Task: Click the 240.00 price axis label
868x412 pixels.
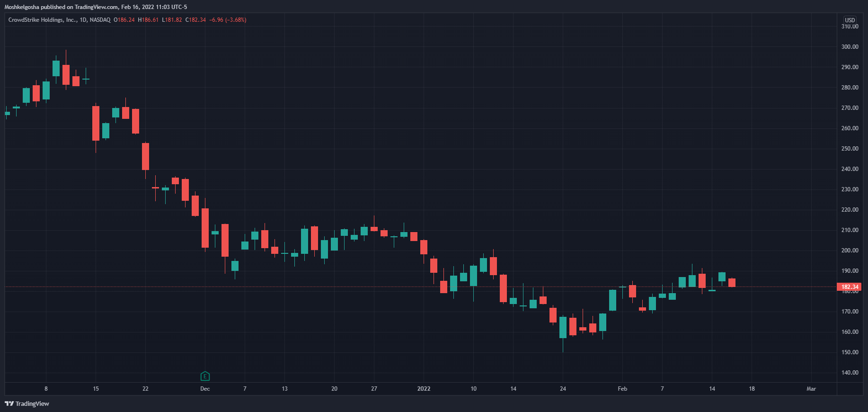Action: pyautogui.click(x=850, y=169)
